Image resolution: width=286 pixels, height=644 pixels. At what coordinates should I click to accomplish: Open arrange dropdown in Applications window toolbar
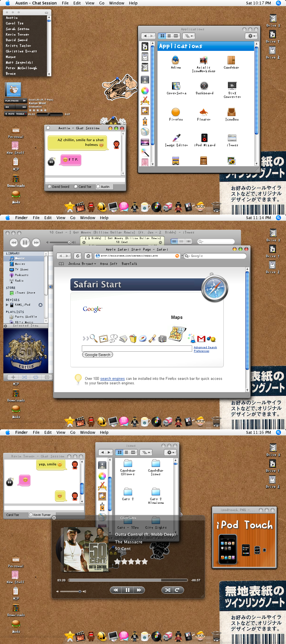[189, 36]
